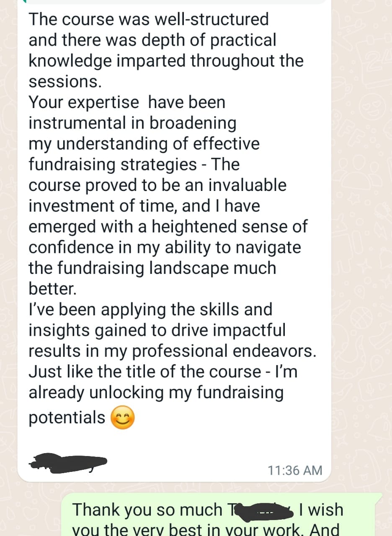Screen dimensions: 392x536
Task: Tap the text "instrumental in broadening"
Action: tap(132, 123)
